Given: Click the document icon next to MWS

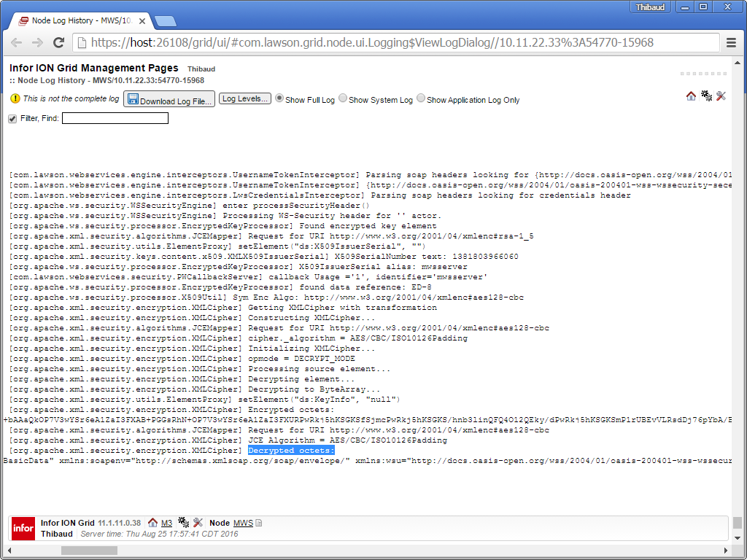Looking at the screenshot, I should pos(258,524).
